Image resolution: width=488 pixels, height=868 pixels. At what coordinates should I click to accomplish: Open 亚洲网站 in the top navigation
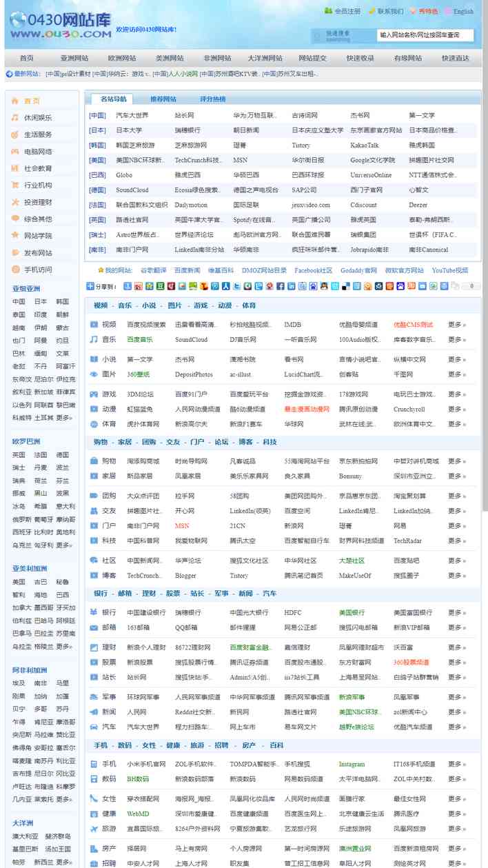74,59
